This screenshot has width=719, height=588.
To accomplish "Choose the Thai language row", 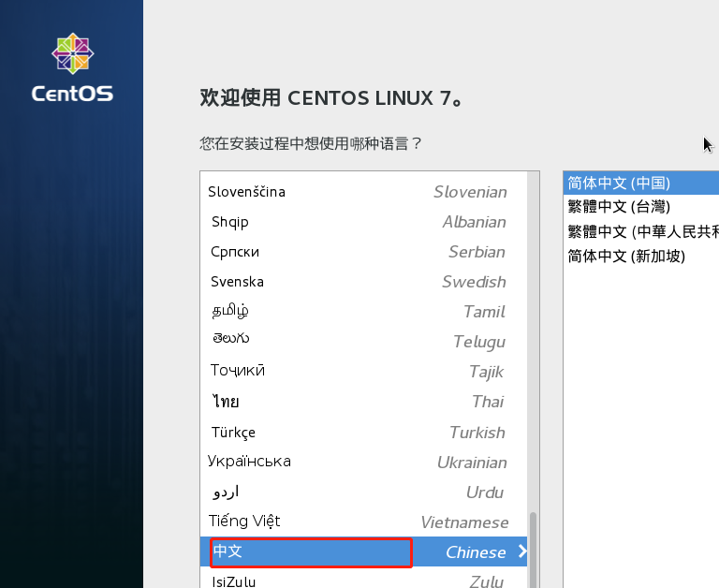I will pos(363,402).
